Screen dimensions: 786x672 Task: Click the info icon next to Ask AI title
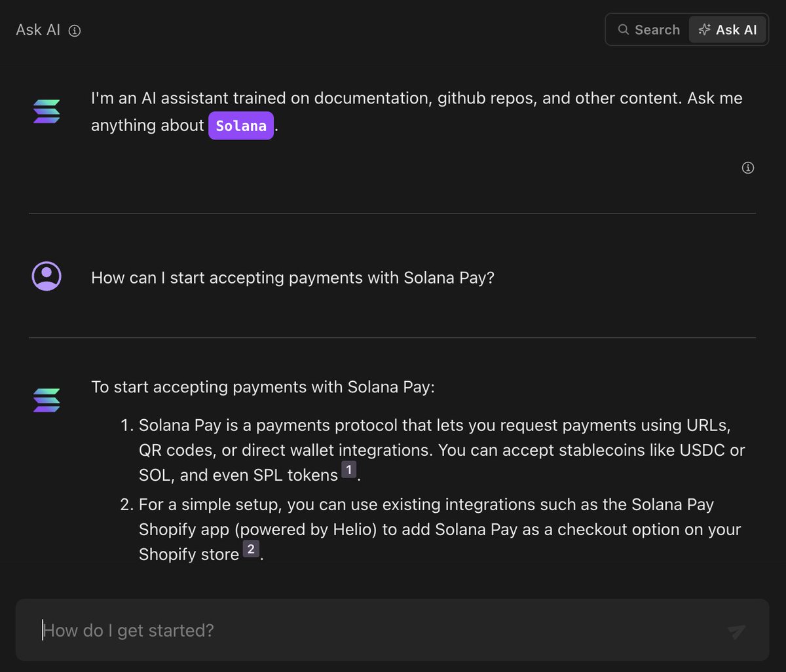(x=75, y=31)
